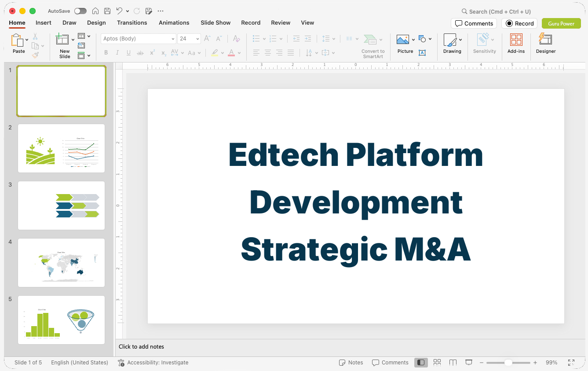Click the Cut scissors icon
The height and width of the screenshot is (371, 588).
point(35,37)
